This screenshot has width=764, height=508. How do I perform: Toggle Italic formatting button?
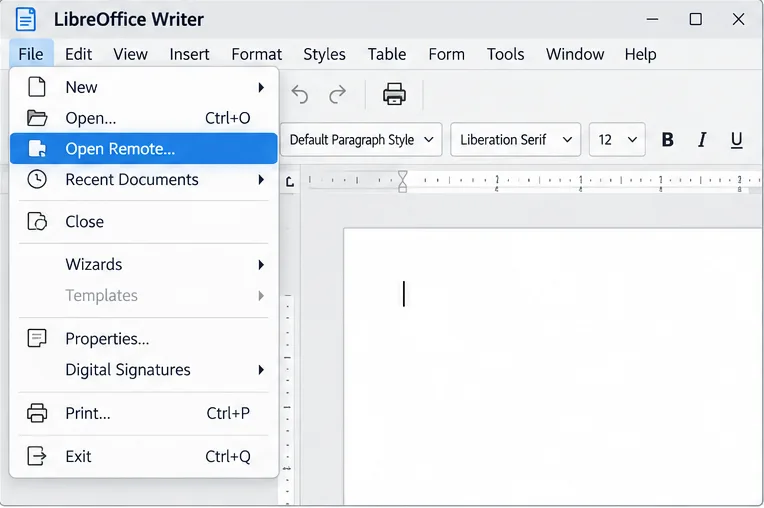(702, 140)
